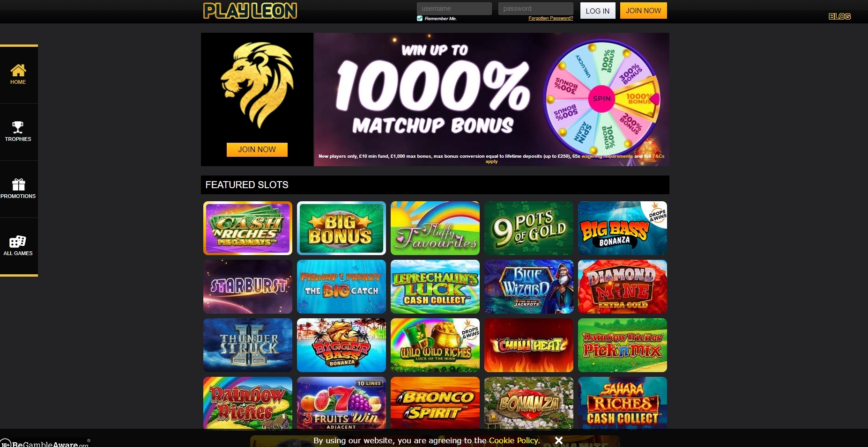
Task: Open the Trophies cup icon
Action: coord(18,127)
